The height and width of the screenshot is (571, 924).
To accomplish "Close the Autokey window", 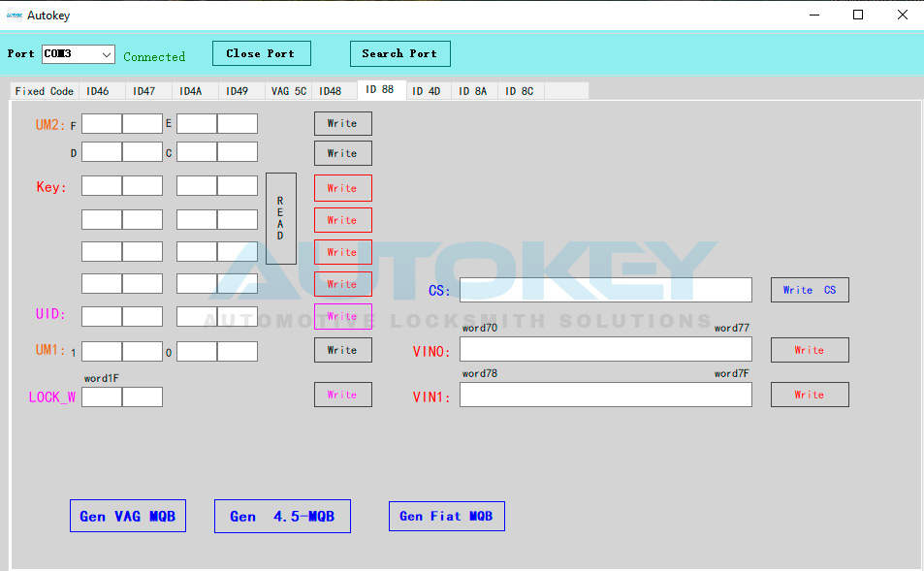I will (x=903, y=15).
